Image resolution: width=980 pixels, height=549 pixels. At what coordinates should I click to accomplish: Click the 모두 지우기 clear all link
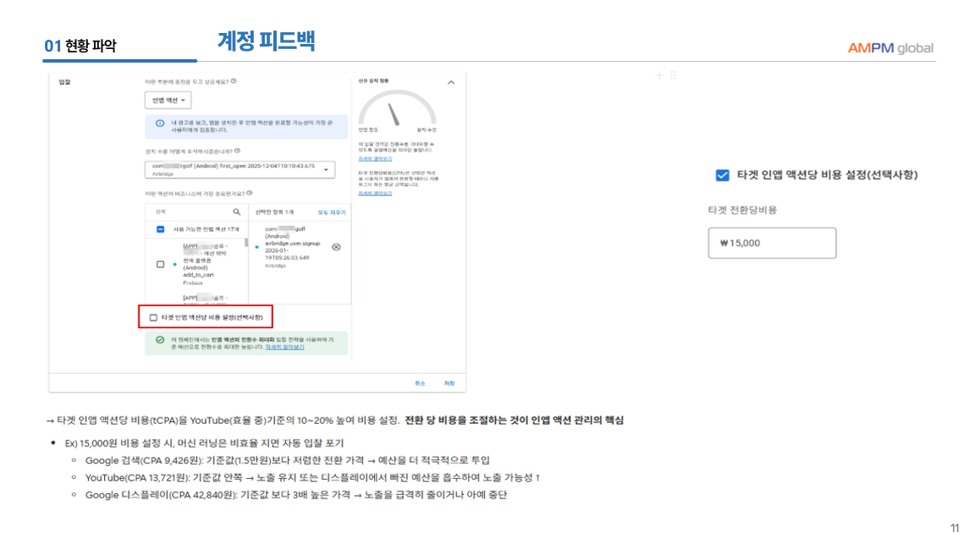[332, 212]
